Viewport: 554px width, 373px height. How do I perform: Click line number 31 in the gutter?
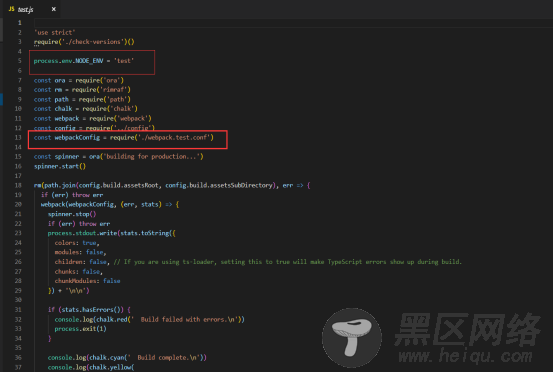18,310
